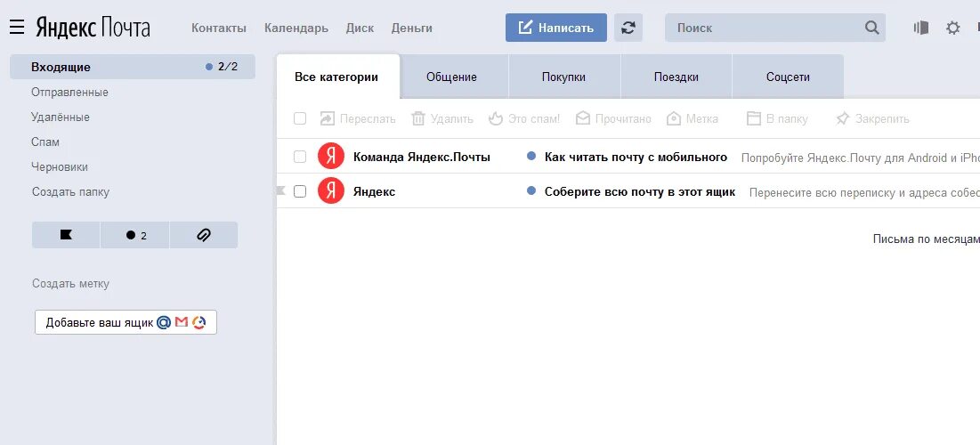Open Контакты in top navigation

(x=219, y=28)
